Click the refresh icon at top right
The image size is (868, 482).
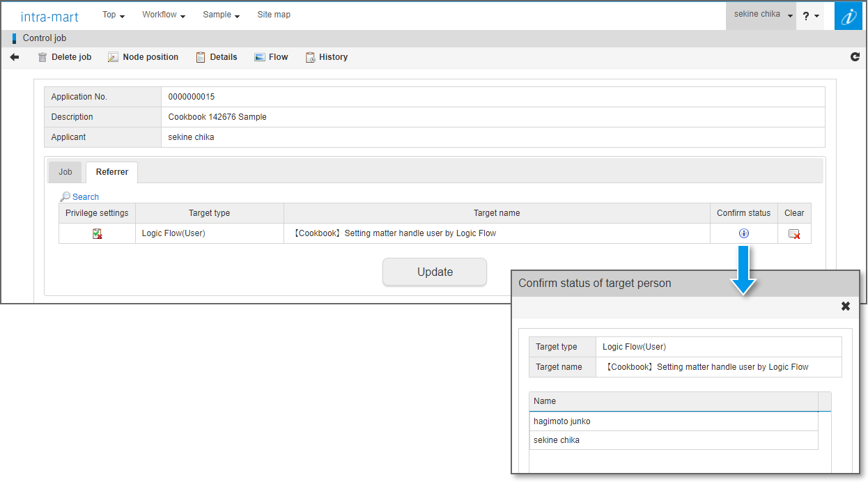(x=855, y=57)
